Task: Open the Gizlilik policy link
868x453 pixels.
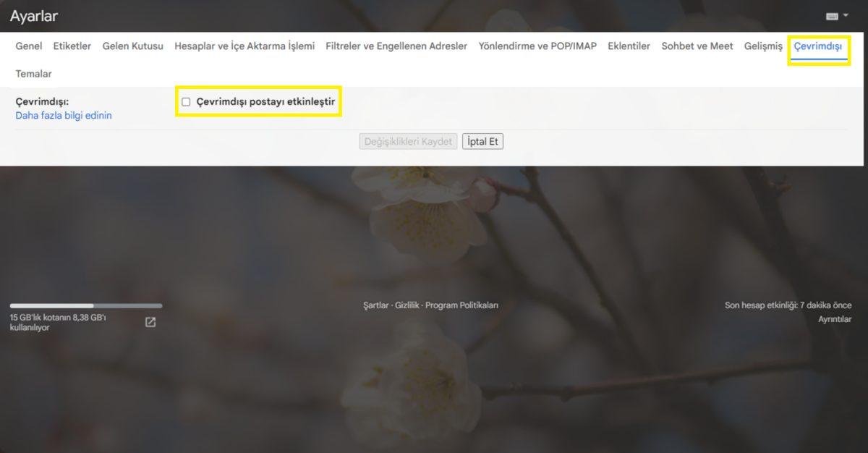Action: pos(407,305)
